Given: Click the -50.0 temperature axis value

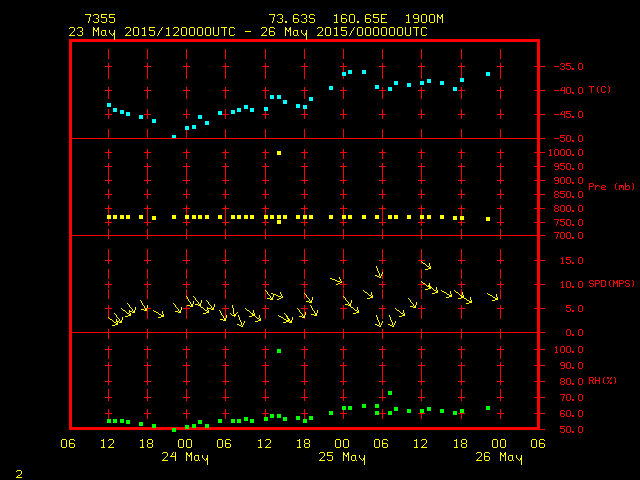Looking at the screenshot, I should [x=568, y=139].
